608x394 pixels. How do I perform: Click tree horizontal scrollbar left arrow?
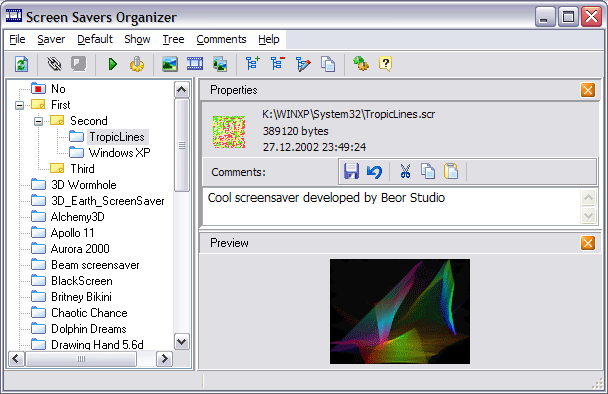click(x=16, y=359)
